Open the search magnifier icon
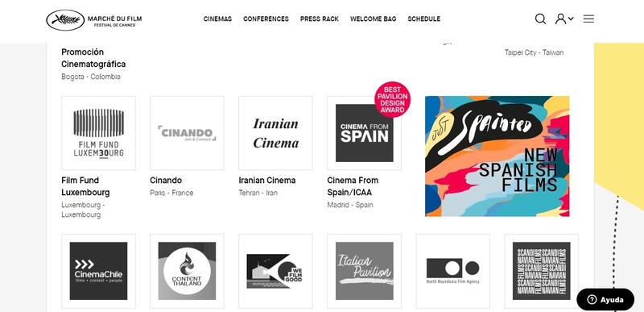This screenshot has height=312, width=644. pos(540,19)
